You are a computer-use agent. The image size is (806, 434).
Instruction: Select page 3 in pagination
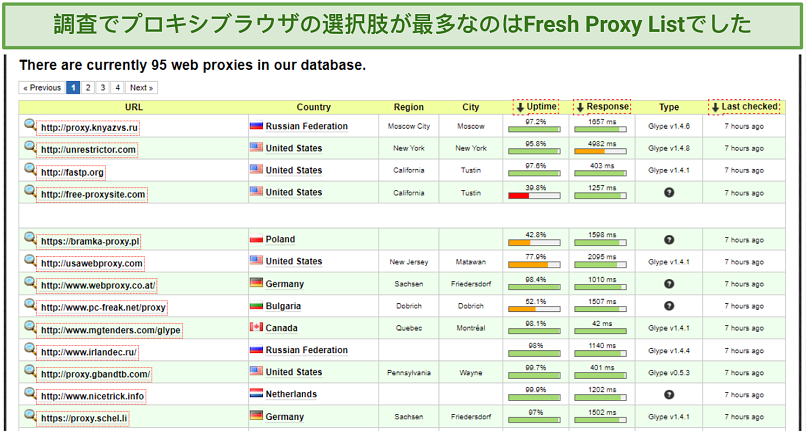pyautogui.click(x=103, y=88)
